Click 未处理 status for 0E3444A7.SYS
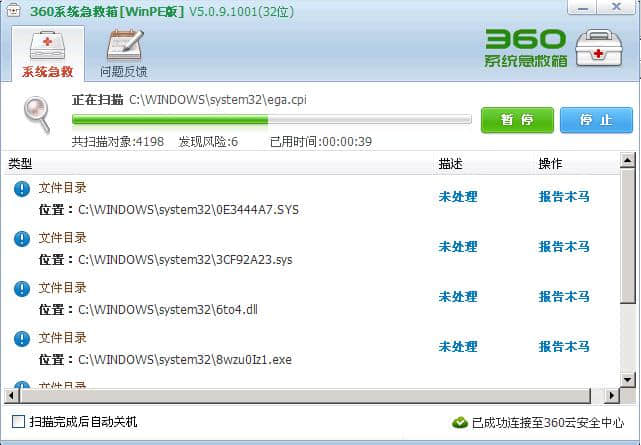Viewport: 641px width, 445px height. (458, 197)
